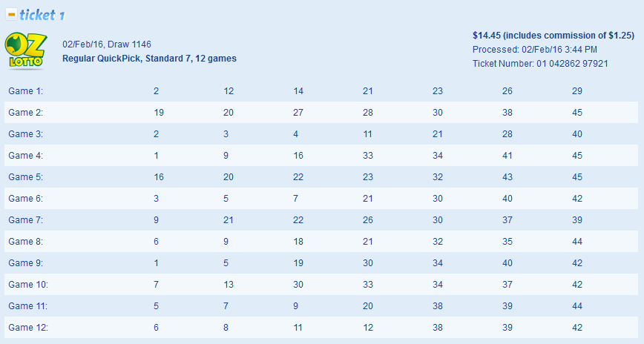
Task: Click number 13 in Game 10
Action: [229, 285]
